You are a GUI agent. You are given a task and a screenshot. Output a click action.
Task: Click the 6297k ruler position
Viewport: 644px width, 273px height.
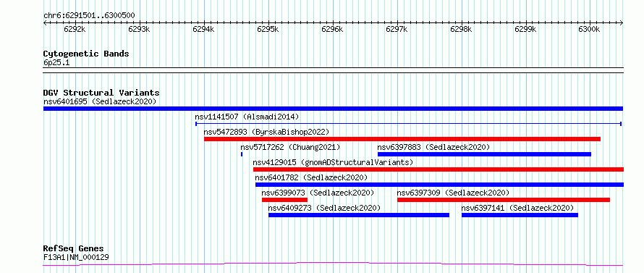pyautogui.click(x=397, y=29)
